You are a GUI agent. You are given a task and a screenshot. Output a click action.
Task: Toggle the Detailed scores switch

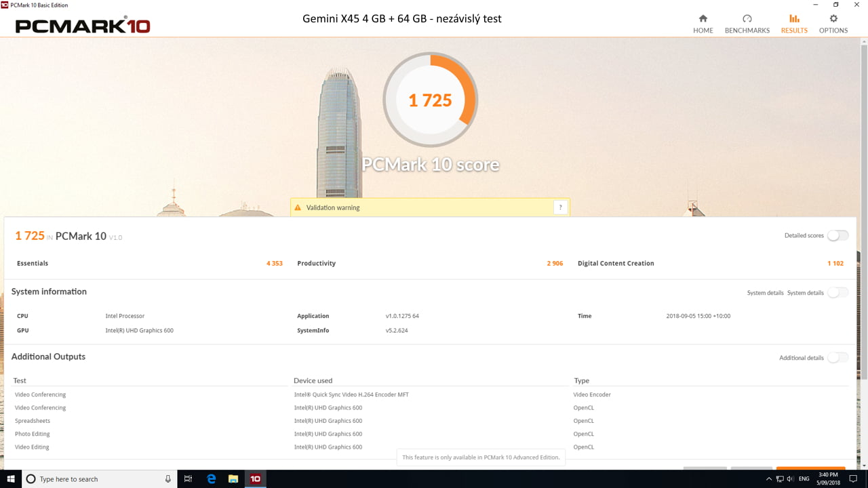(837, 235)
